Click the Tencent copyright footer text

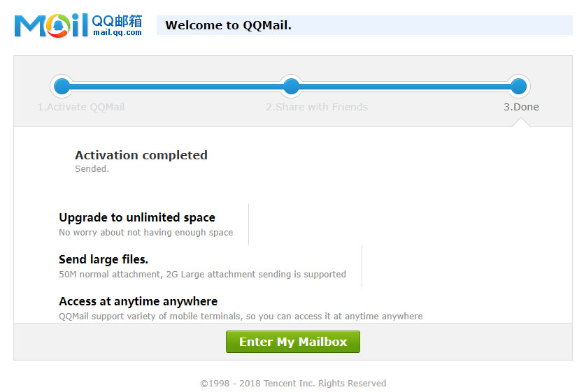pyautogui.click(x=293, y=383)
